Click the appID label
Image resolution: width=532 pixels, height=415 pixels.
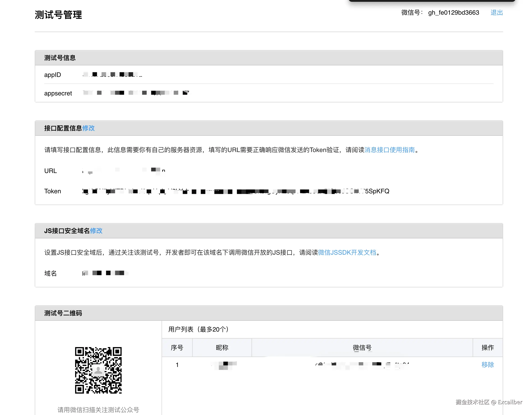[x=53, y=75]
